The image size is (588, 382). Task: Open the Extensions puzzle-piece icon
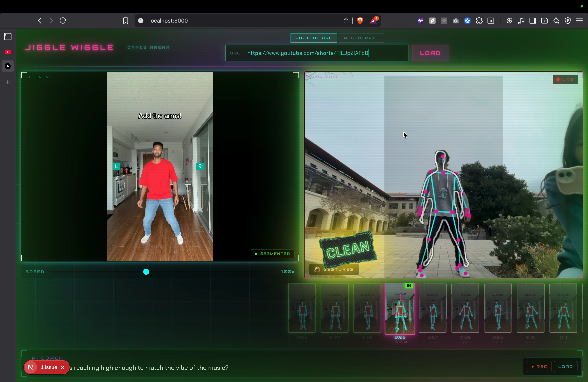coord(479,21)
